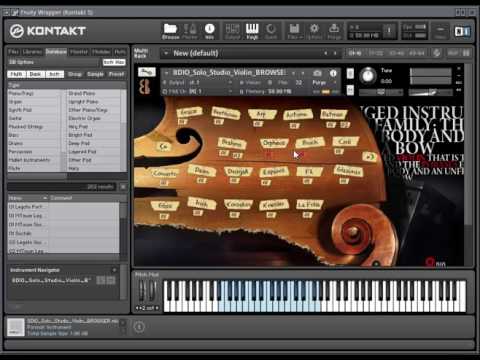Click the Purge icon in the top toolbar
This screenshot has height=360, width=480.
pyautogui.click(x=334, y=31)
